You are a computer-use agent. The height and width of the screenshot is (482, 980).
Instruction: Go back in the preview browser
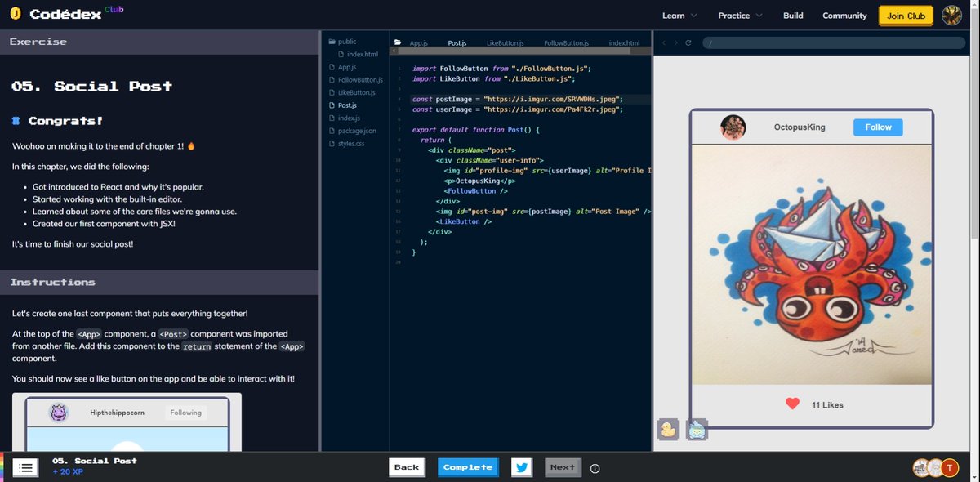point(665,42)
